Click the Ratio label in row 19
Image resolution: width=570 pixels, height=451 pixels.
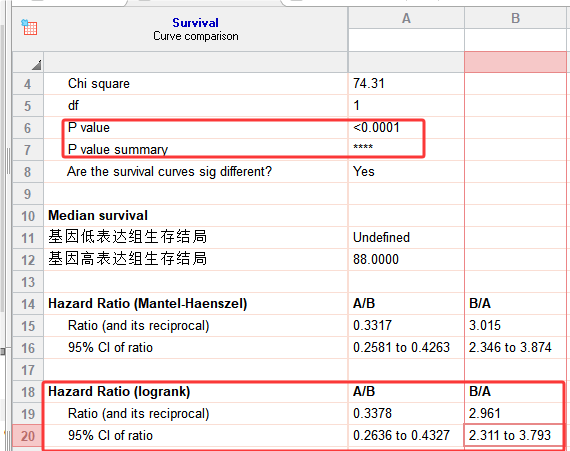pos(139,414)
